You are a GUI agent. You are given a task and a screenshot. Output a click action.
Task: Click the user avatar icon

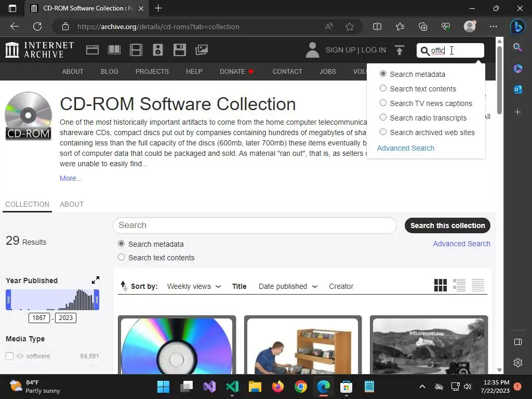312,50
